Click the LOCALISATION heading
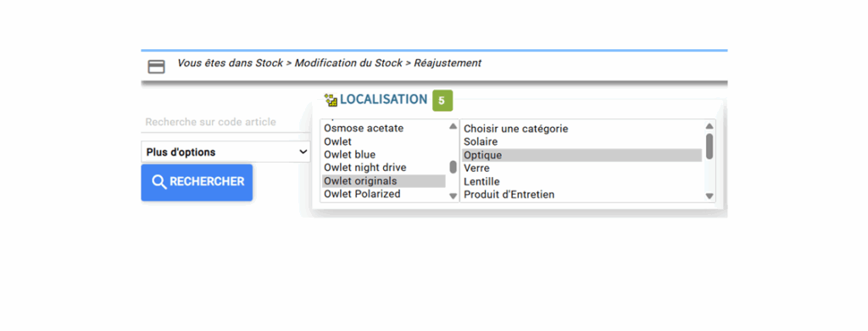Viewport: 868px width, 331px height. click(x=384, y=99)
